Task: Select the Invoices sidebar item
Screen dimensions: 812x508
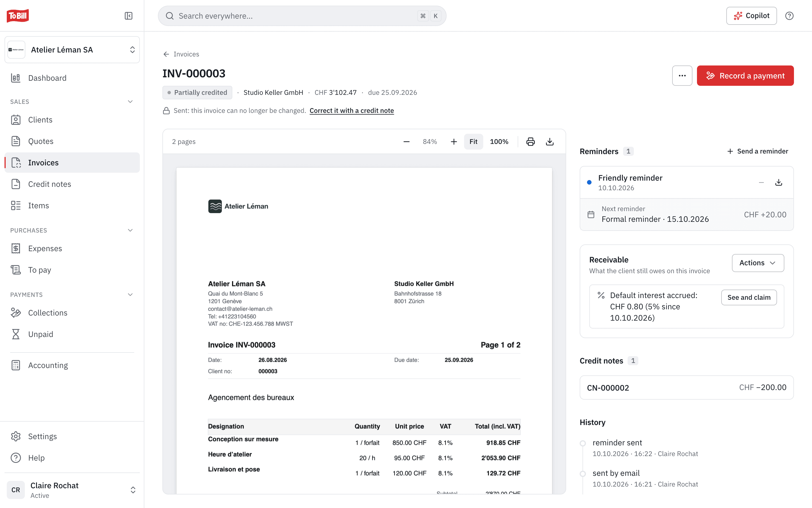Action: click(72, 163)
